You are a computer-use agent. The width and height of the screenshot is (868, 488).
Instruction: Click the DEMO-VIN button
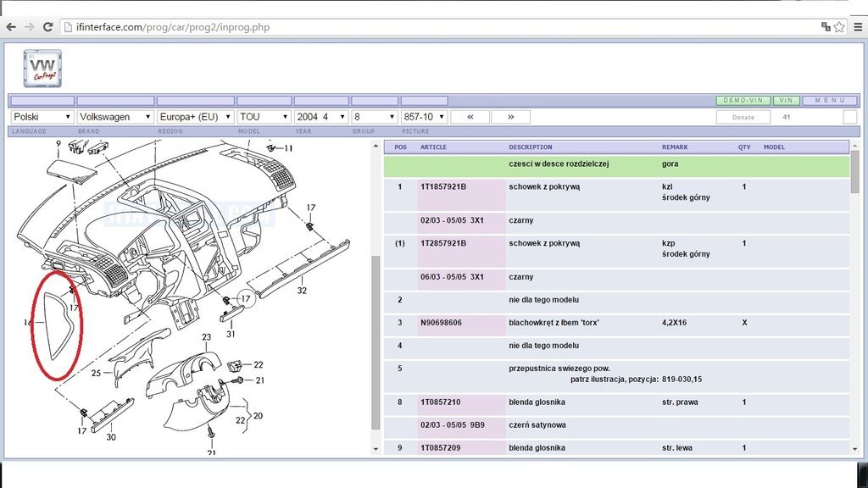(743, 101)
